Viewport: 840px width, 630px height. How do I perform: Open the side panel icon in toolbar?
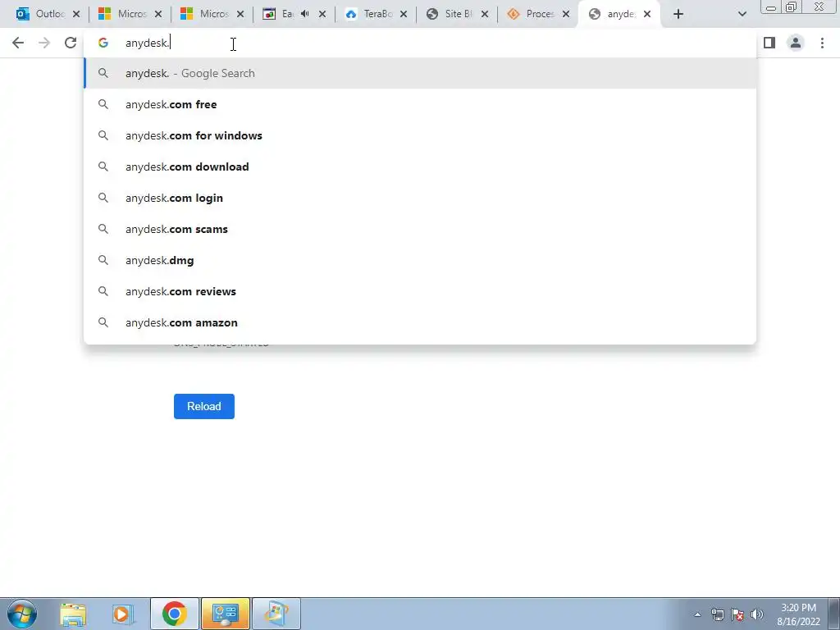(x=769, y=43)
